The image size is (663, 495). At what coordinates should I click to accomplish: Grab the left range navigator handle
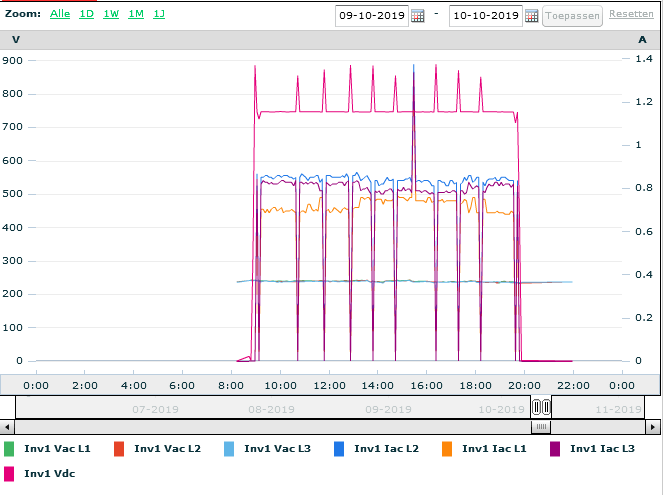[536, 407]
